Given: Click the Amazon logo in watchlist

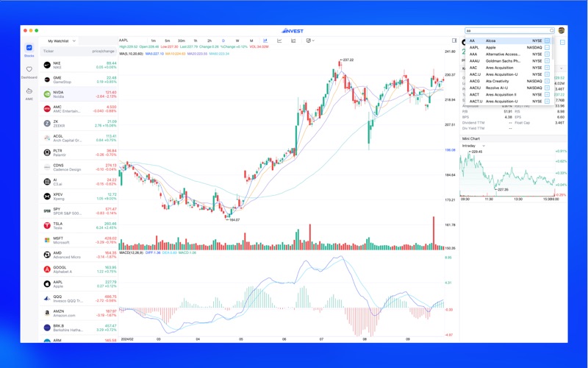Looking at the screenshot, I should [x=47, y=314].
